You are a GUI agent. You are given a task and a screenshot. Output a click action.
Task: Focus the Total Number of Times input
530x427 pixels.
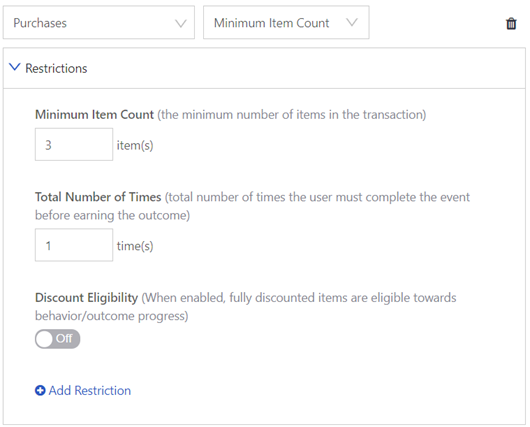[74, 245]
